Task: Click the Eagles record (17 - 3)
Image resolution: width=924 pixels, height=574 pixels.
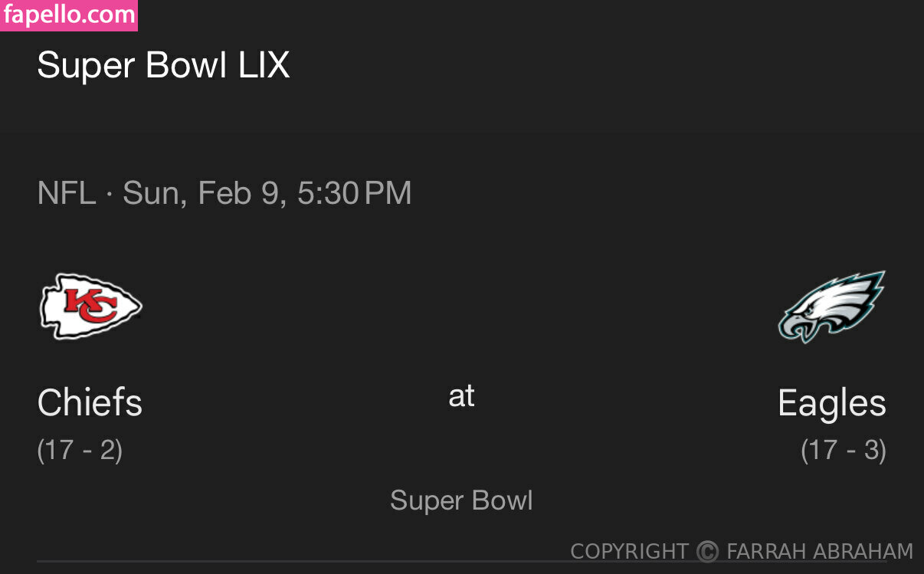Action: (x=843, y=450)
